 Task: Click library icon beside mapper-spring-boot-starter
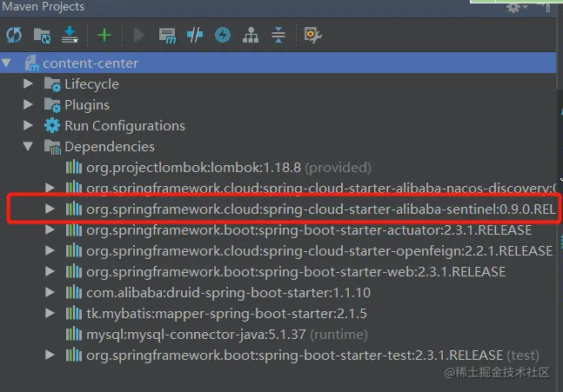tap(74, 313)
